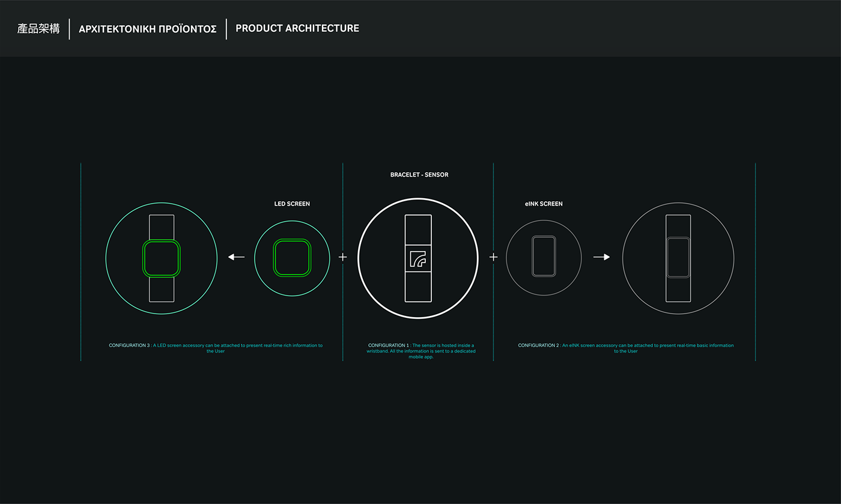Select the ΑΡΧΙΤΕΚΤΟΝΙΚΗ ΠΡΟΪΟΝΤΟΣ header item
This screenshot has width=841, height=504.
(x=148, y=28)
